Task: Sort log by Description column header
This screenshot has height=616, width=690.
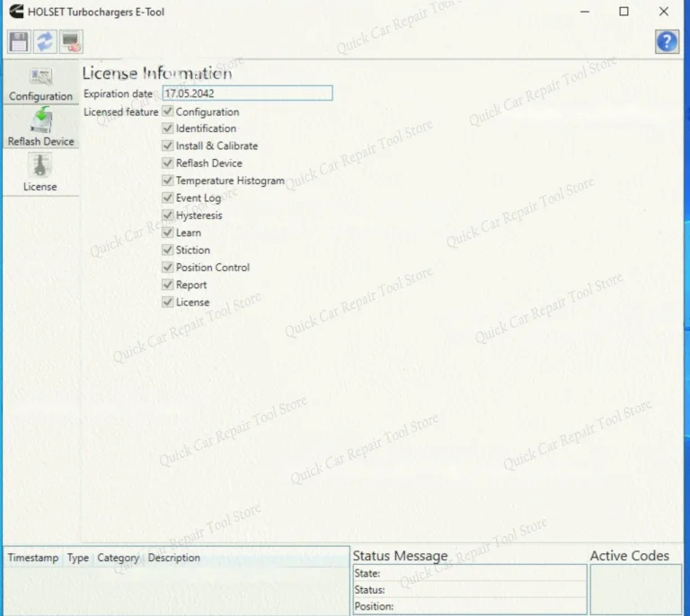Action: [173, 558]
